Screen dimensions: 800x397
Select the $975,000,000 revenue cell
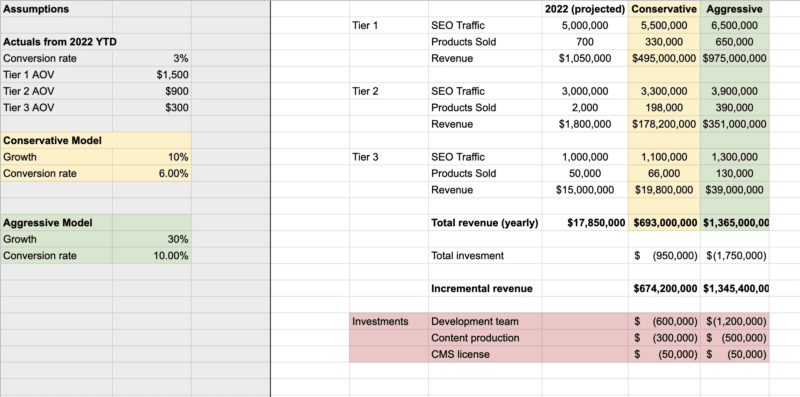pyautogui.click(x=734, y=58)
